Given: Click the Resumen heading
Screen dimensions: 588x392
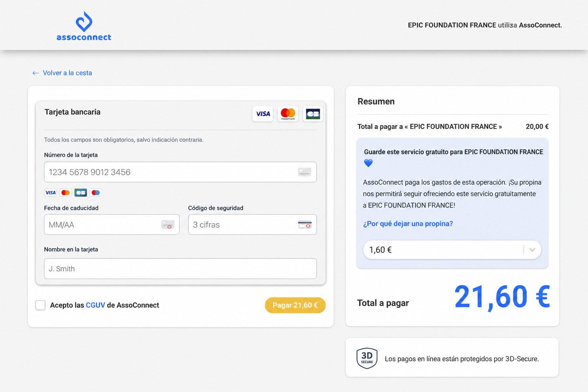Looking at the screenshot, I should (376, 101).
